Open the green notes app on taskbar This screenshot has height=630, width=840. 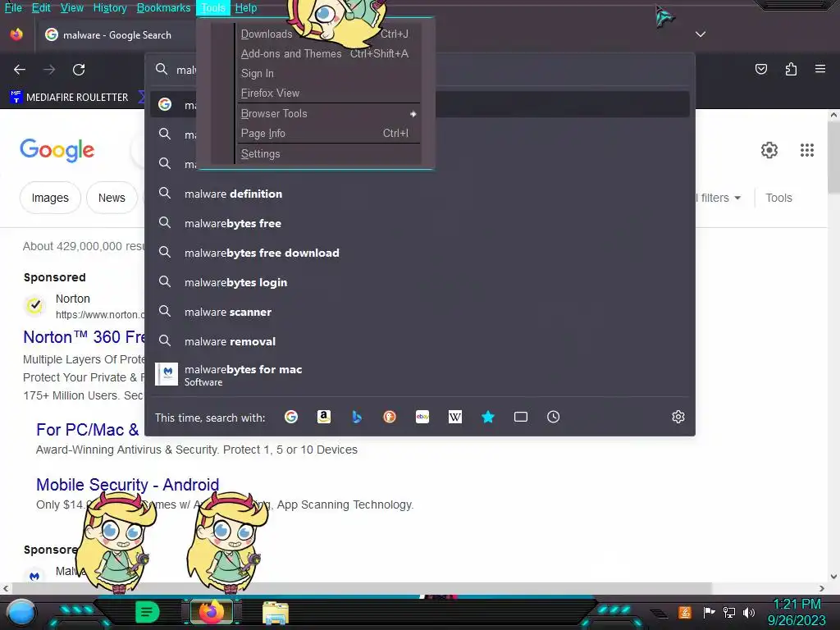click(148, 612)
